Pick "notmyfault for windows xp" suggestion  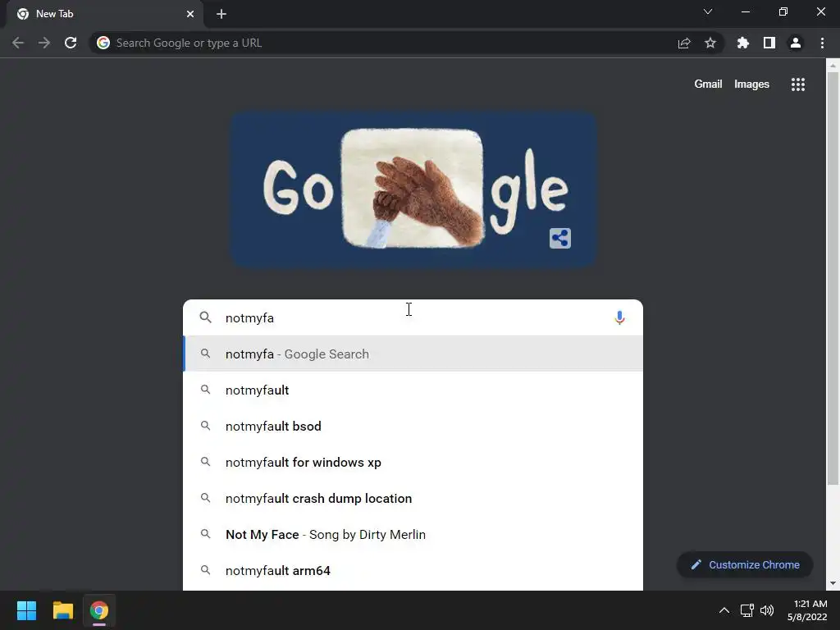413,463
